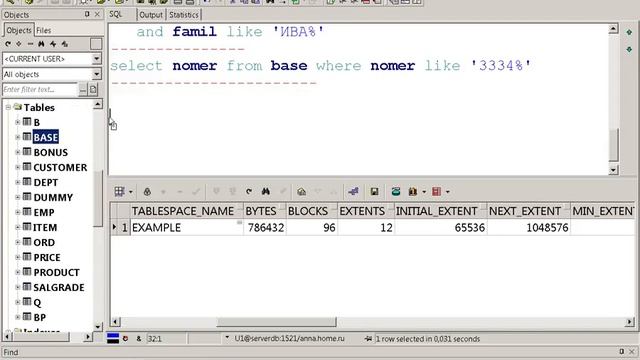Refresh the object browser list

[x=8, y=44]
